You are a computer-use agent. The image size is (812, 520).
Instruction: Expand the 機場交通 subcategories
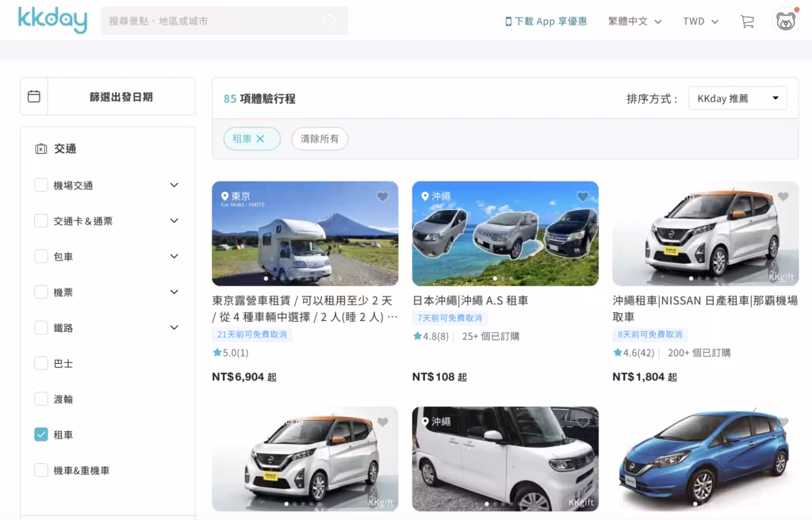click(x=174, y=185)
